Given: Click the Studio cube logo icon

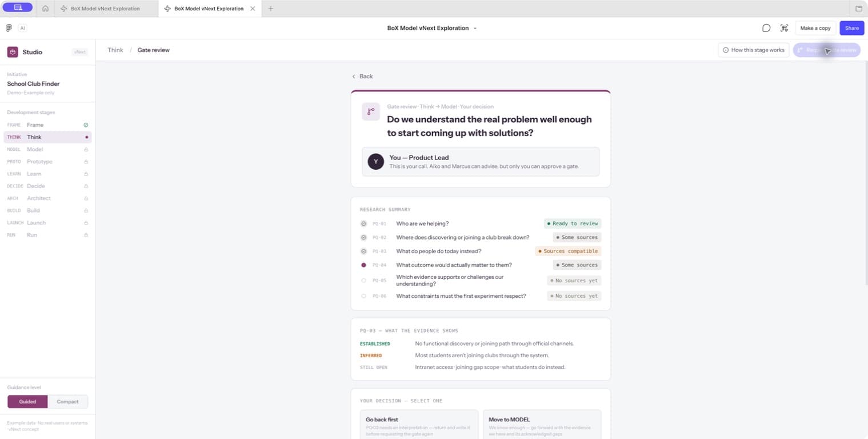Looking at the screenshot, I should pyautogui.click(x=13, y=52).
